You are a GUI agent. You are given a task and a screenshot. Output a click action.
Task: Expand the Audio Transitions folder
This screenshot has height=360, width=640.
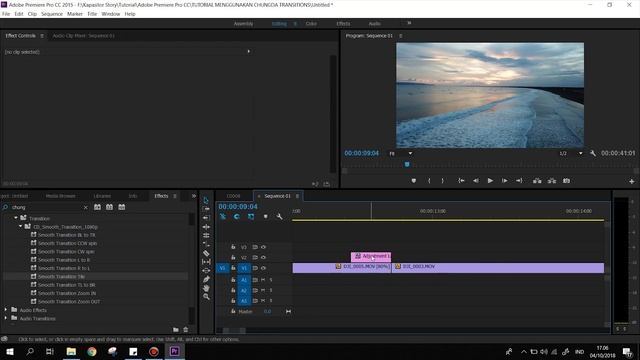[6, 318]
